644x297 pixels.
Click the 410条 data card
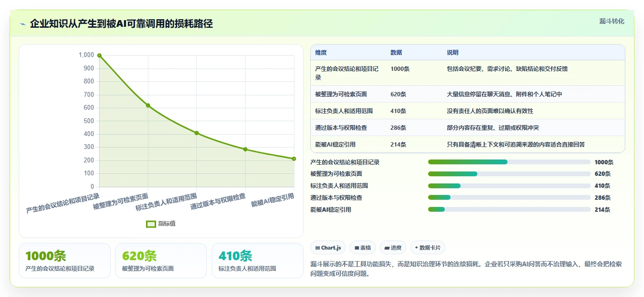[x=258, y=261]
